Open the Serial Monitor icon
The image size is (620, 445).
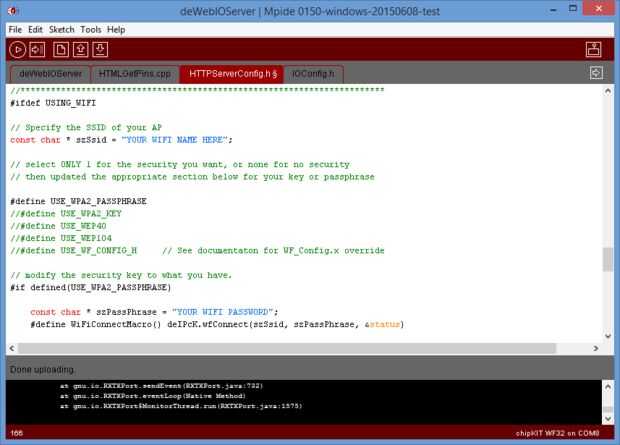(x=594, y=49)
